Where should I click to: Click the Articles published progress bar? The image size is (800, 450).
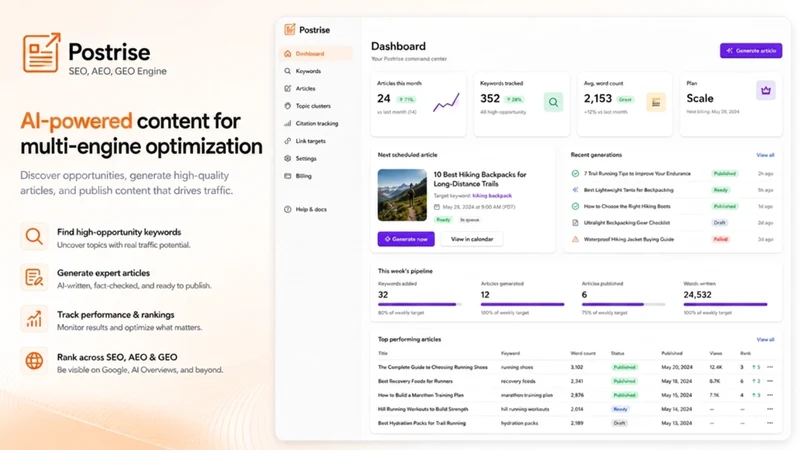(623, 305)
